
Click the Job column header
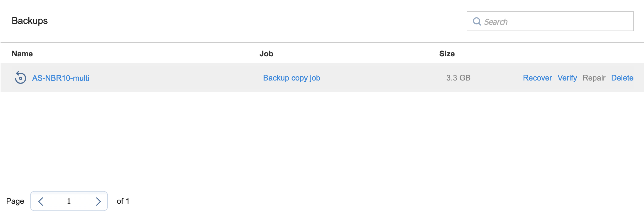click(x=266, y=54)
